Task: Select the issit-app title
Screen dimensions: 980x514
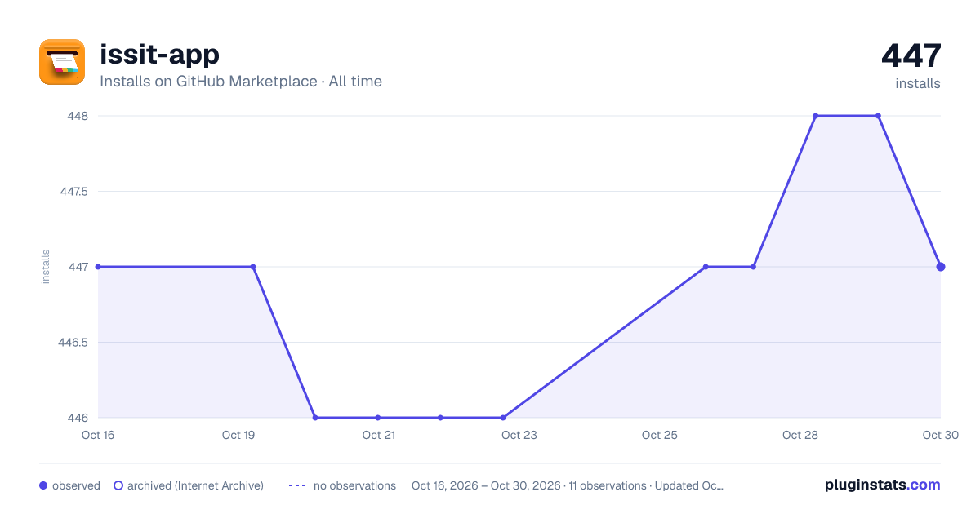Action: tap(159, 55)
